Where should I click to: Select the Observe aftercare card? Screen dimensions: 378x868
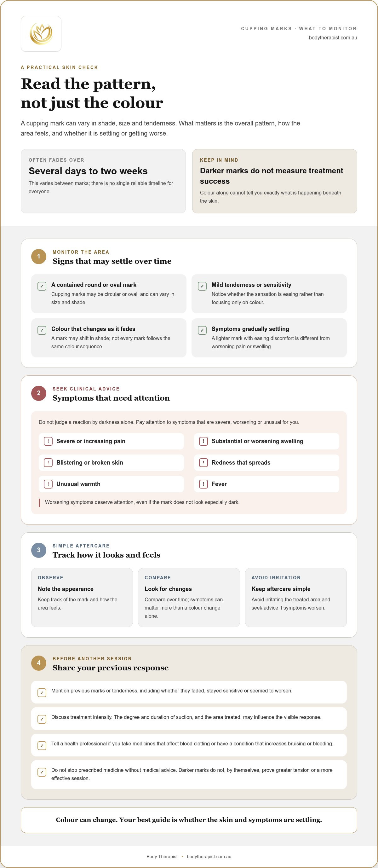(x=82, y=598)
